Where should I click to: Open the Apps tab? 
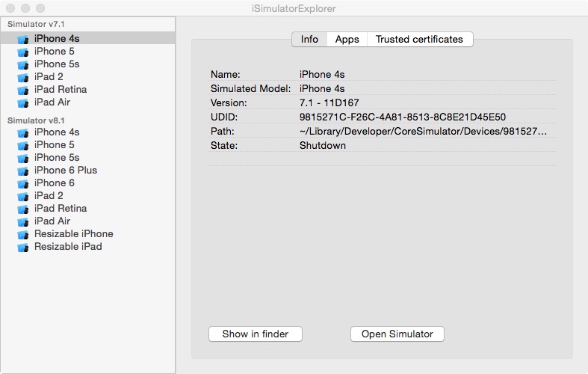coord(347,39)
